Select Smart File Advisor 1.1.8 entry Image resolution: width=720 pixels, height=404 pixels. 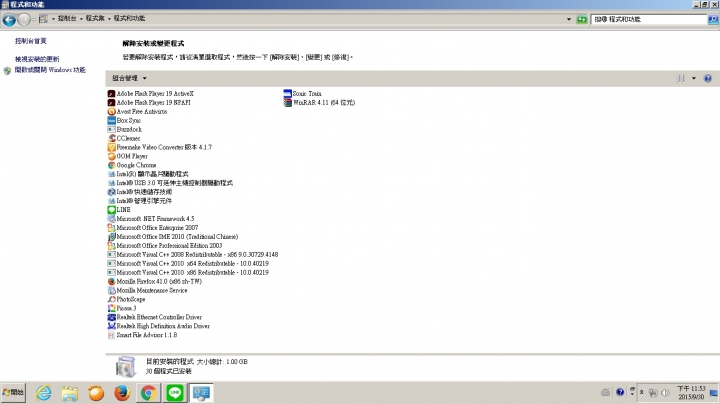point(142,335)
